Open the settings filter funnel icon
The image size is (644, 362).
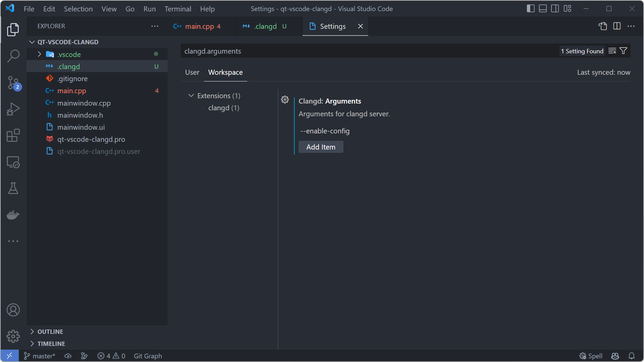click(624, 51)
